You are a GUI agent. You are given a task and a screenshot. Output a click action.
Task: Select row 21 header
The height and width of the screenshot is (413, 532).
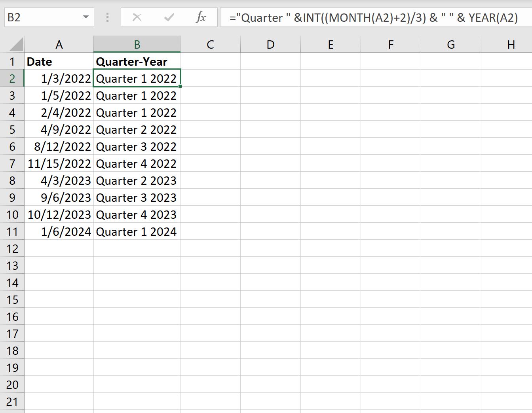(12, 402)
